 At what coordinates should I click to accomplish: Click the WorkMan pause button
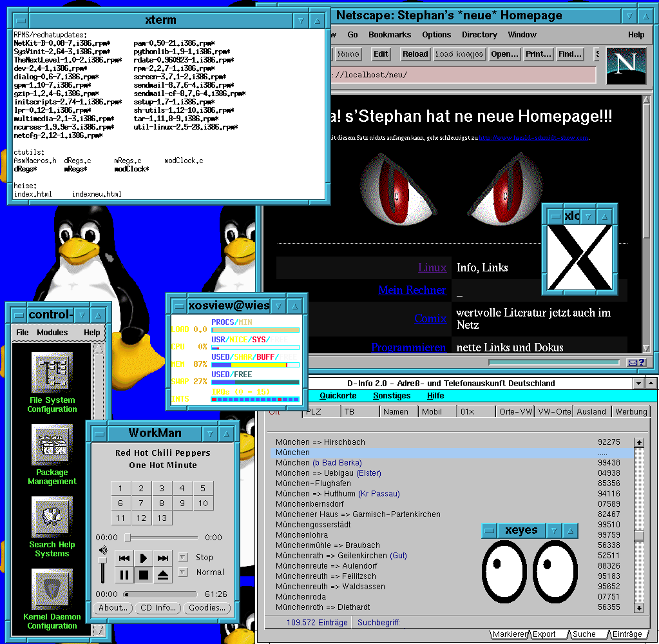pyautogui.click(x=124, y=574)
